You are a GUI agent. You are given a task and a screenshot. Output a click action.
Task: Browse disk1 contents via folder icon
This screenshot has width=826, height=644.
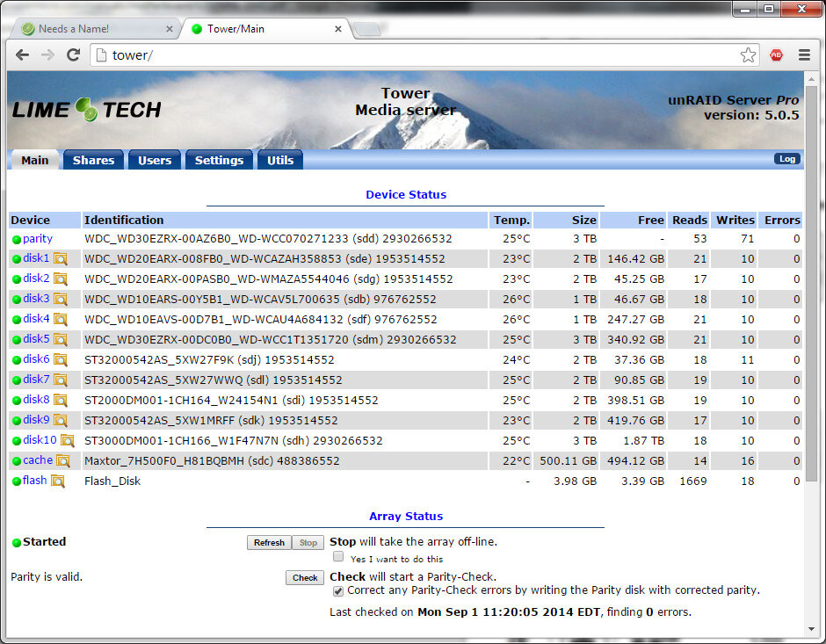click(61, 259)
